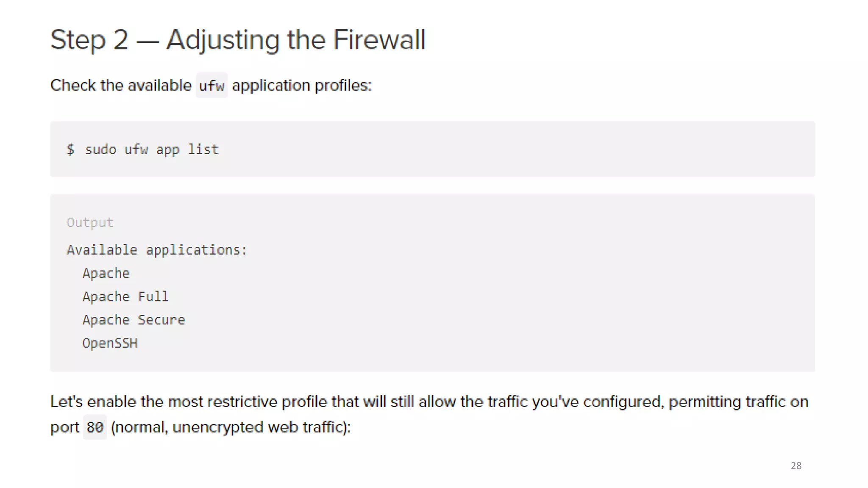
Task: Click the gray "Output" label
Action: click(90, 222)
